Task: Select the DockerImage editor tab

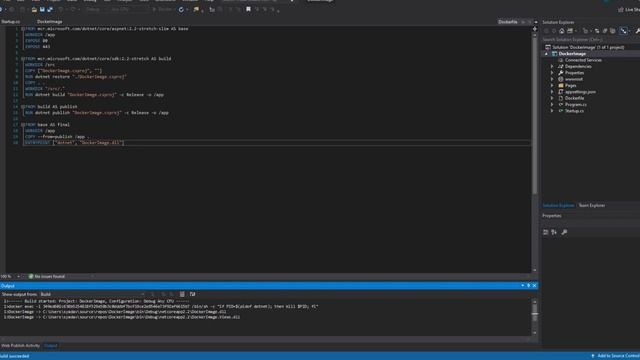Action: [49, 22]
